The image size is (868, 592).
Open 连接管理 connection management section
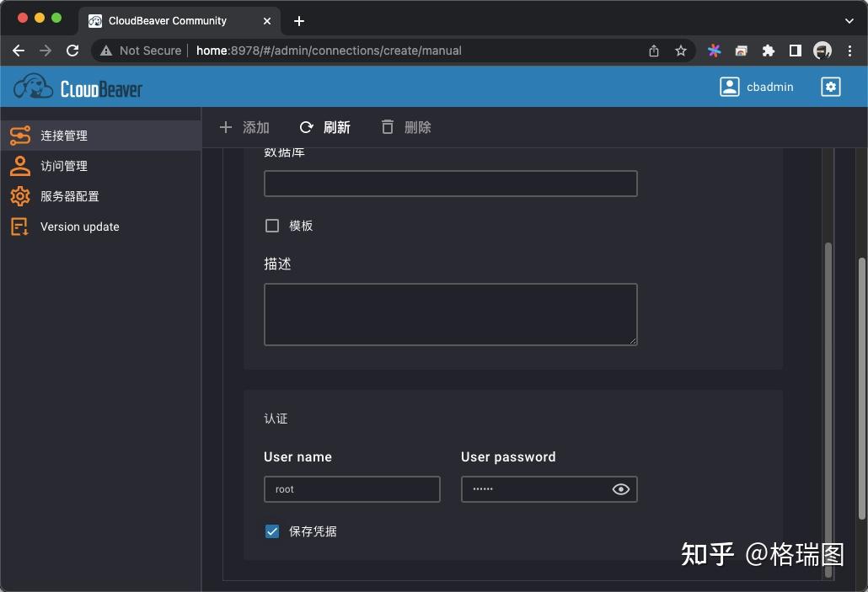100,136
